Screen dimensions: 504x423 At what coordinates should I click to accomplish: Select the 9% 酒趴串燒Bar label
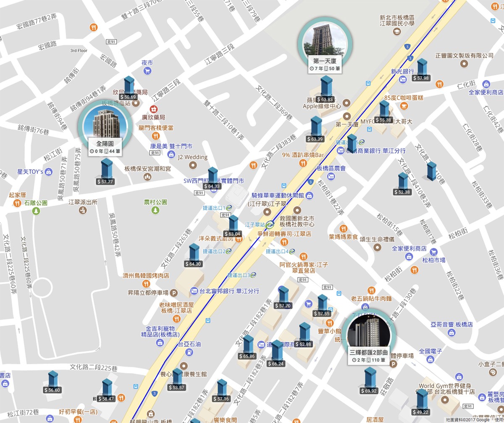click(302, 155)
